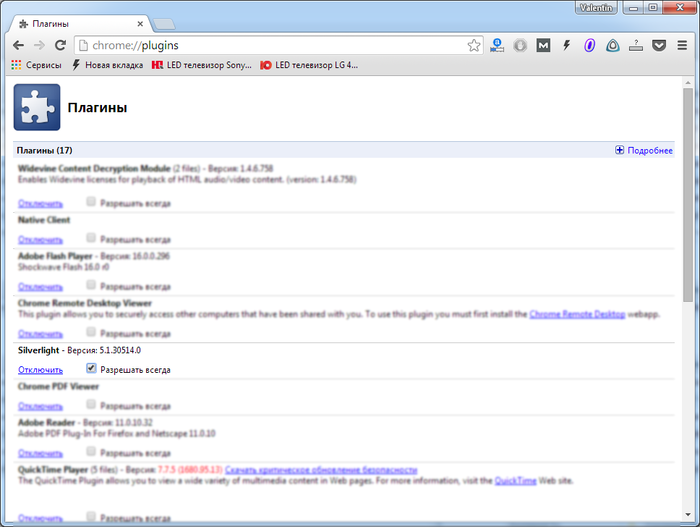Open the Новая вкладка bookmark

pos(108,65)
